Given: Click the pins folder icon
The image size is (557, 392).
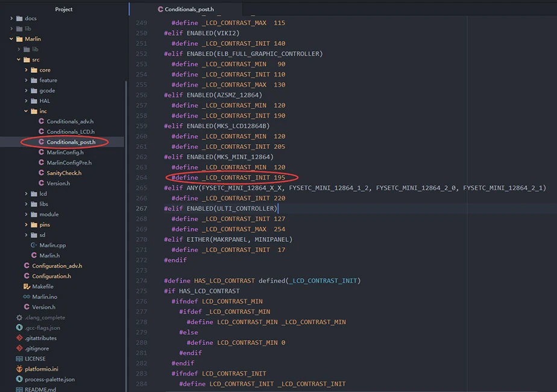Looking at the screenshot, I should (34, 224).
